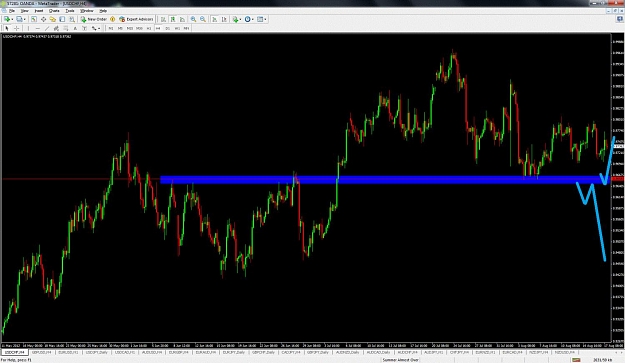625x363 pixels.
Task: Switch to the GBPUSD,H4 chart tab
Action: click(x=41, y=353)
